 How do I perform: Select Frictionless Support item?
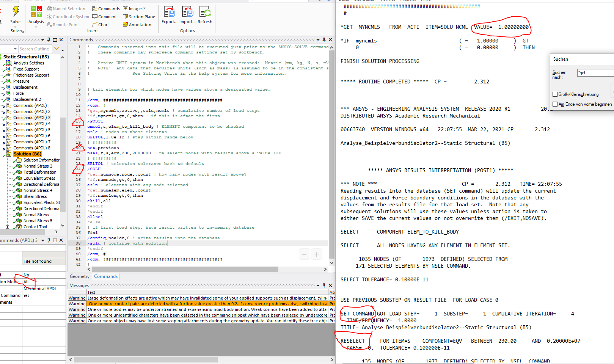[x=31, y=75]
